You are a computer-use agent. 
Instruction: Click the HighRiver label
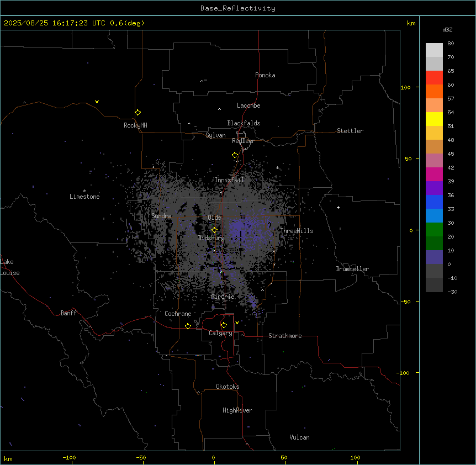click(x=237, y=410)
